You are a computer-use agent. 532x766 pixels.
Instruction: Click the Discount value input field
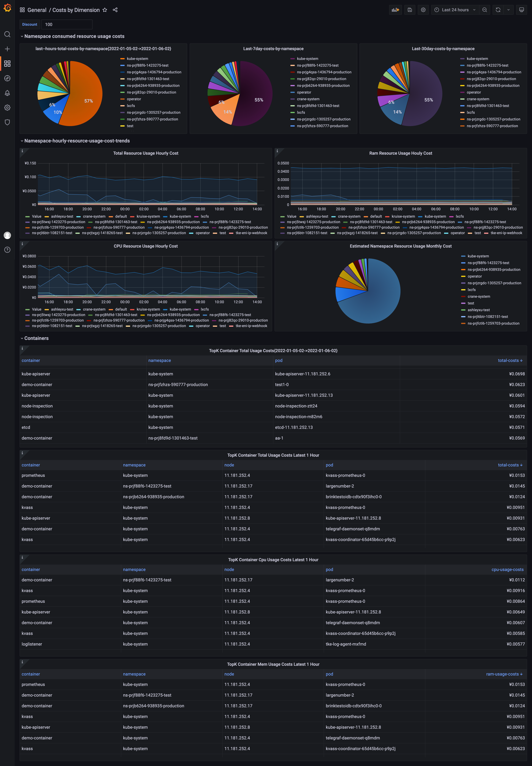(67, 24)
